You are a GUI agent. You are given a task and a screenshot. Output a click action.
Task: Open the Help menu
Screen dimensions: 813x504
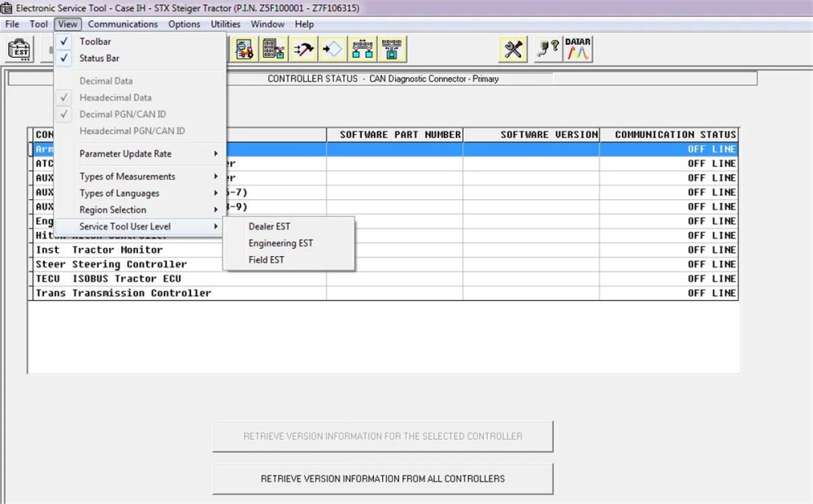click(304, 24)
